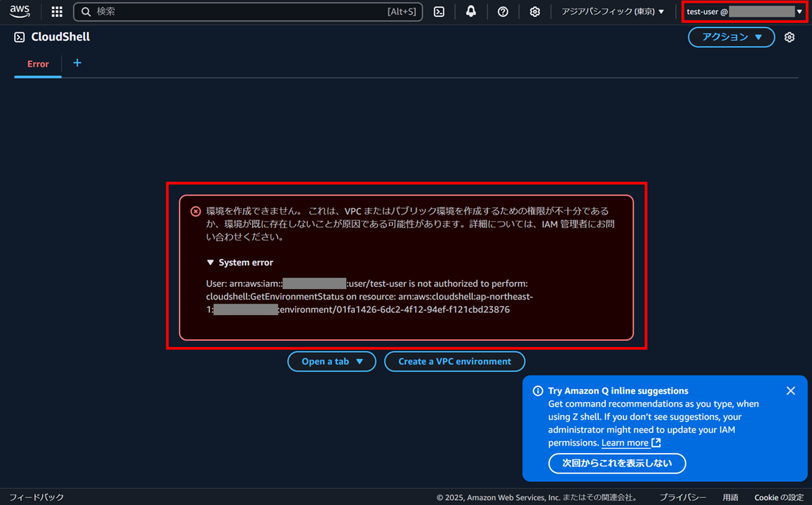Viewport: 812px width, 505px height.
Task: Open the notifications bell icon
Action: (471, 11)
